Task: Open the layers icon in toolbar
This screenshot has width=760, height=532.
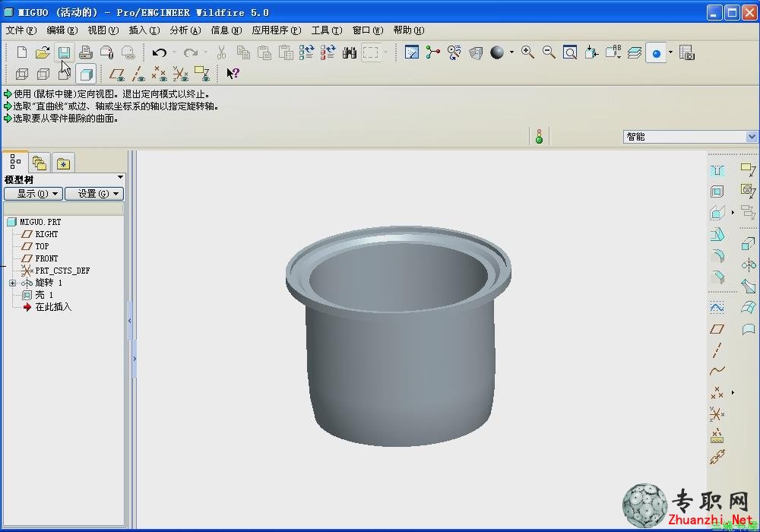Action: (634, 52)
